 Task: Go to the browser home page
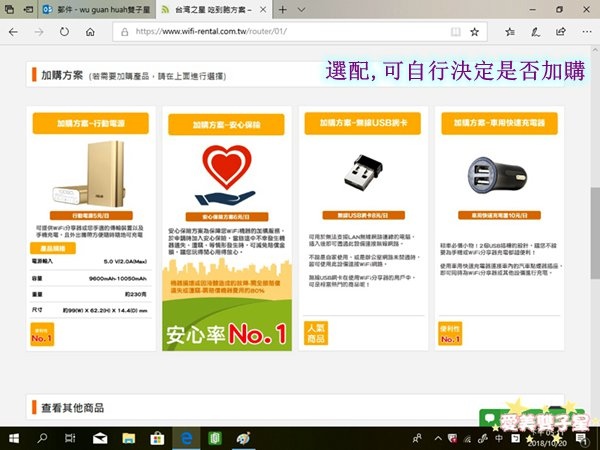pos(90,32)
